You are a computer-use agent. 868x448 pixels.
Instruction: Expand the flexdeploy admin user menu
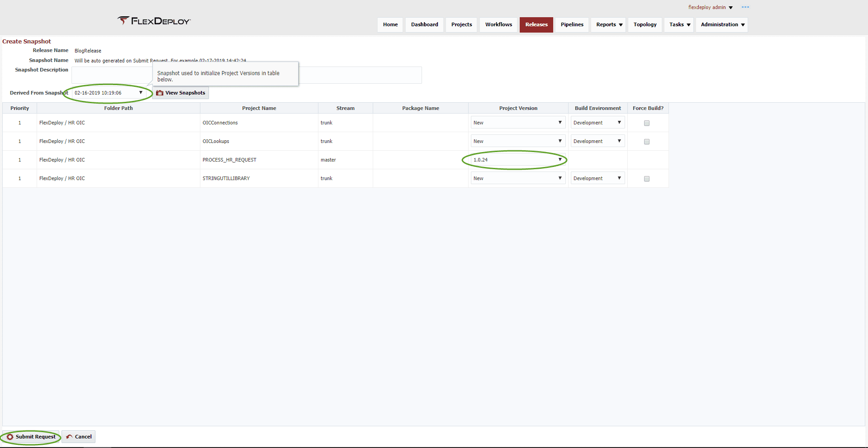click(x=710, y=7)
